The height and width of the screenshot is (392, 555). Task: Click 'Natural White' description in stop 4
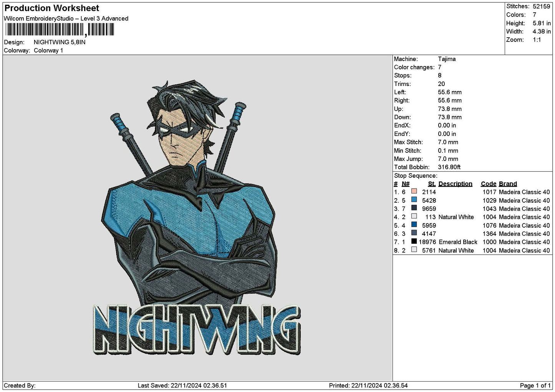pyautogui.click(x=456, y=217)
